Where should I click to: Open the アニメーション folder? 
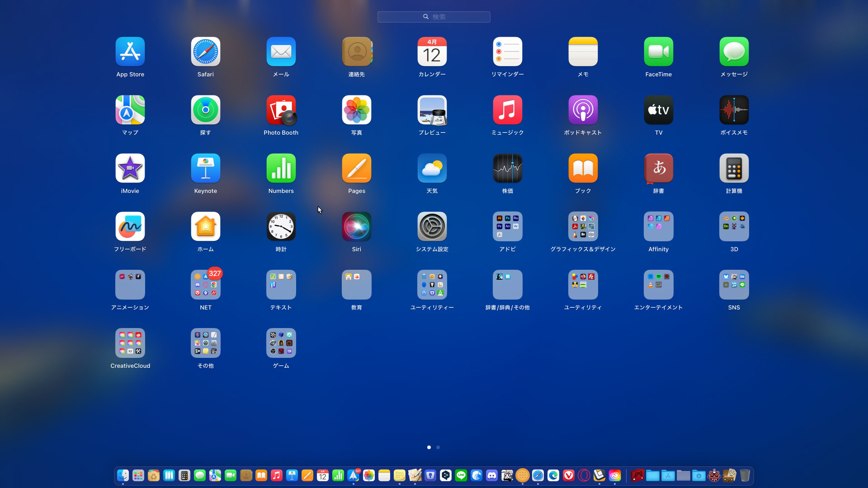(130, 285)
